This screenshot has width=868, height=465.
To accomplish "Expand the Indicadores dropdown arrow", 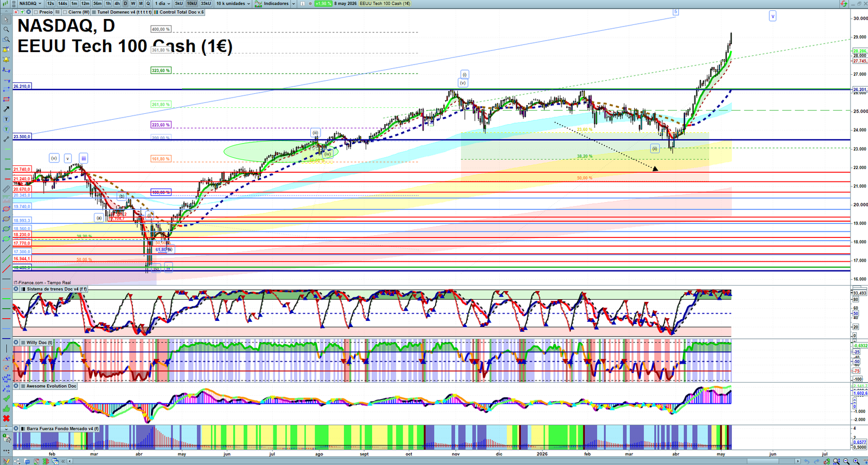I will 293,3.
